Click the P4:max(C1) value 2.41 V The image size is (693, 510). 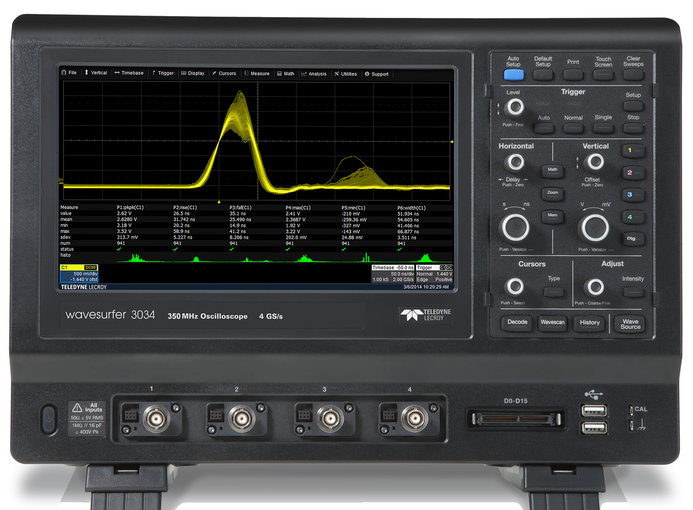coord(293,213)
